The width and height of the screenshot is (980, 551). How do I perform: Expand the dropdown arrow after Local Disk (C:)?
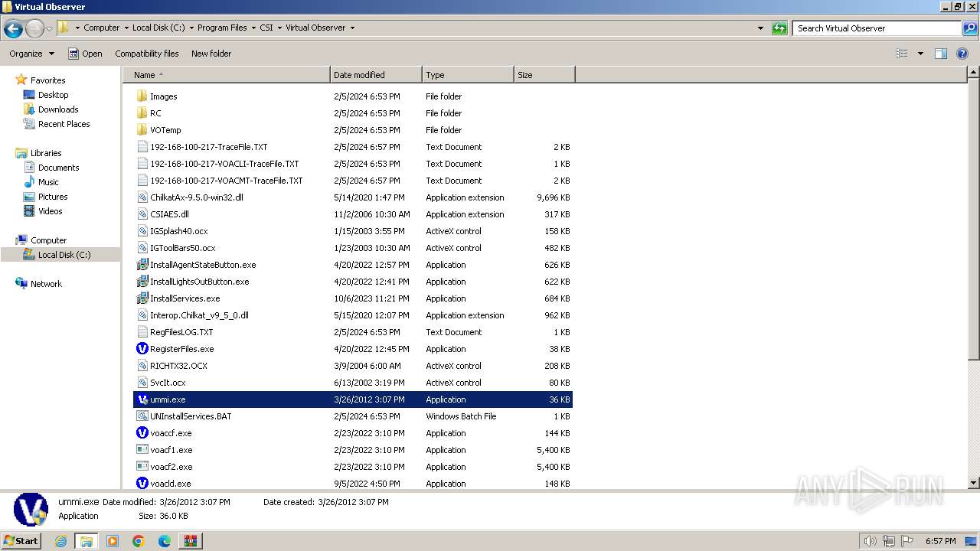click(x=191, y=28)
